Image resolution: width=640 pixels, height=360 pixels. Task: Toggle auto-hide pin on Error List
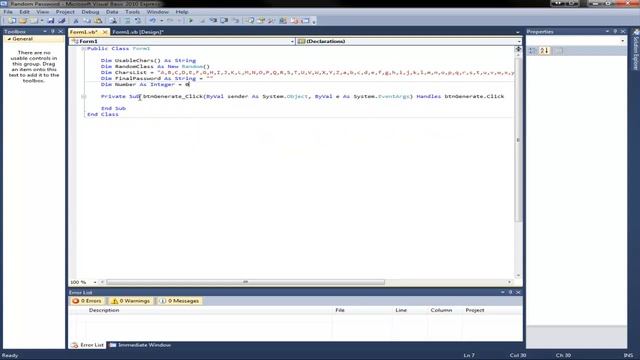click(510, 292)
